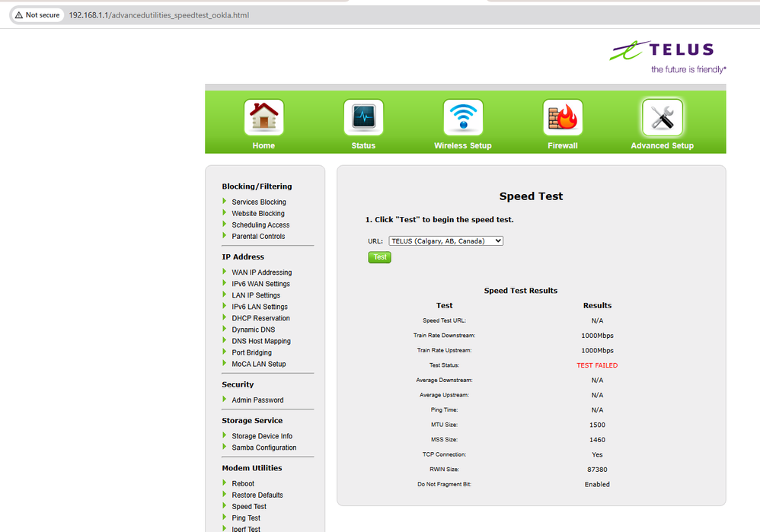Go to Website Blocking settings
The height and width of the screenshot is (532, 760).
click(x=258, y=213)
